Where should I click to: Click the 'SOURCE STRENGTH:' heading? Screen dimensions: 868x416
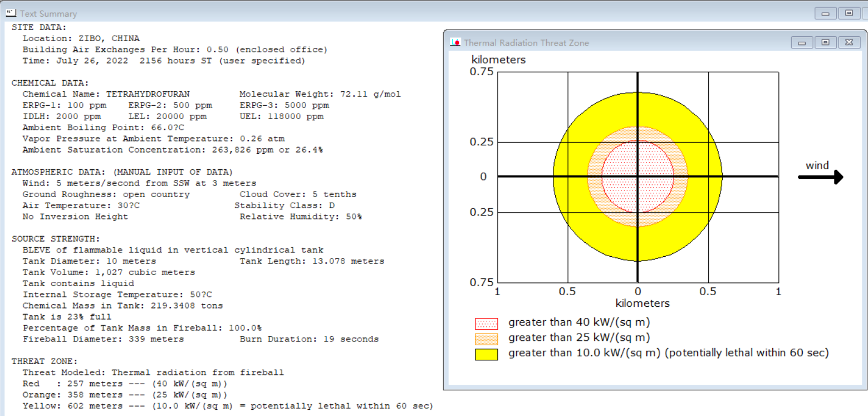click(x=56, y=239)
